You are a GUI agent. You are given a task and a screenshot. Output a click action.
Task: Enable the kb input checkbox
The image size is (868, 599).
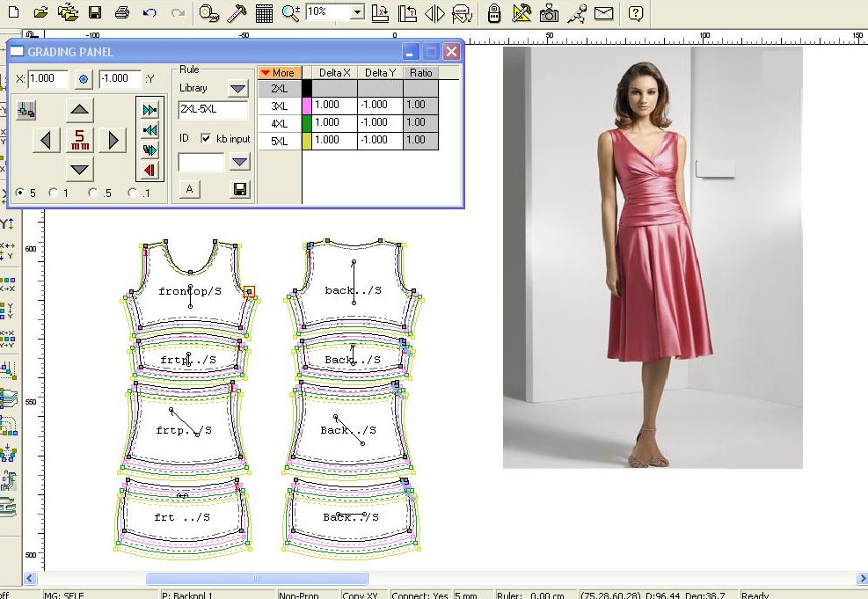[x=206, y=139]
